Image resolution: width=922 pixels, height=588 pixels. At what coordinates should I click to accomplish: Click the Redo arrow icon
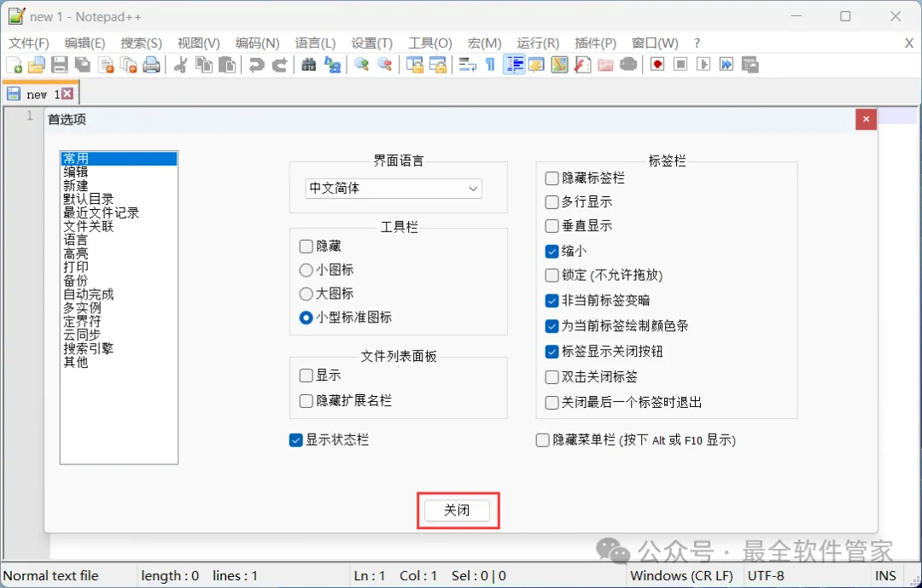click(x=280, y=65)
